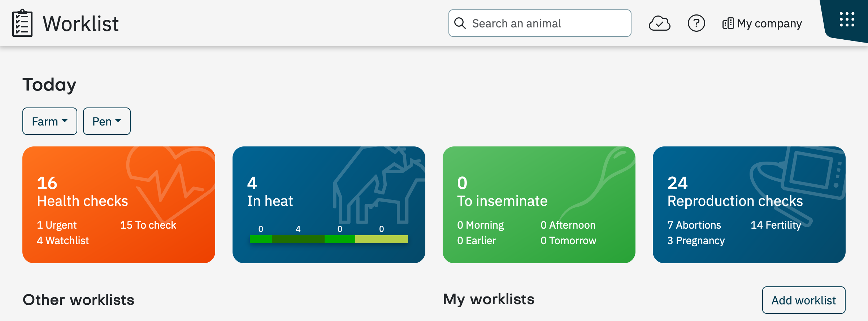This screenshot has height=321, width=868.
Task: Open the app grid menu icon
Action: (847, 19)
